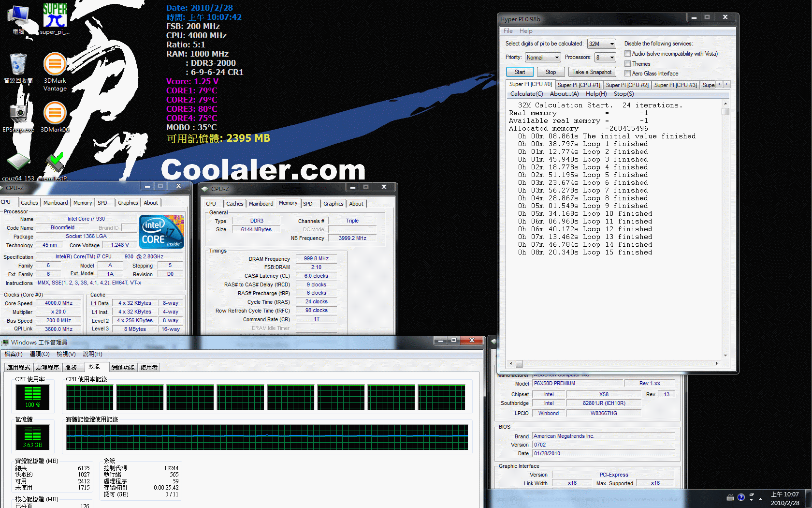The width and height of the screenshot is (812, 508).
Task: Open Help(H) menu in Super PI
Action: click(596, 94)
